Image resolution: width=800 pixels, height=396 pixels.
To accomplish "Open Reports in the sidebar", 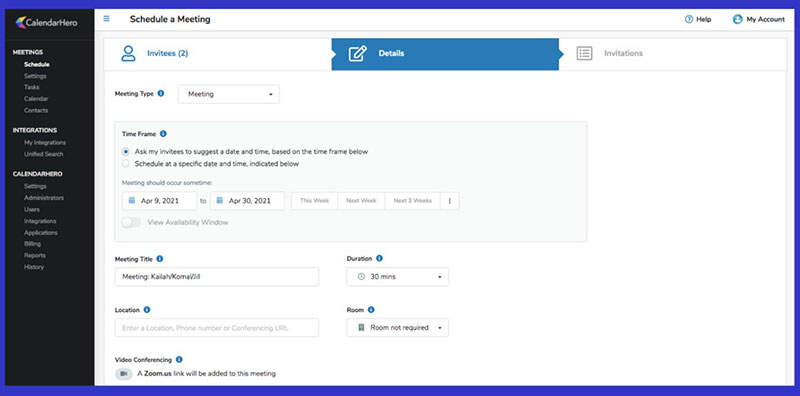I will click(x=35, y=255).
